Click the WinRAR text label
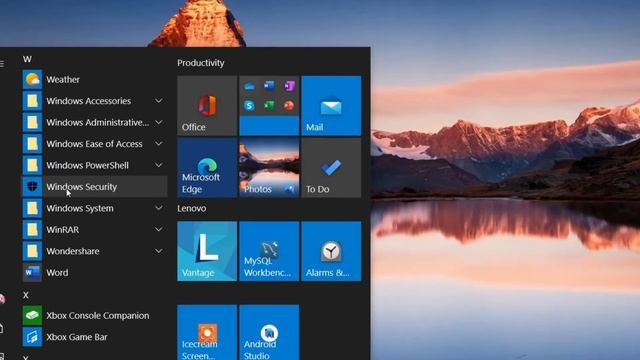 (x=62, y=230)
